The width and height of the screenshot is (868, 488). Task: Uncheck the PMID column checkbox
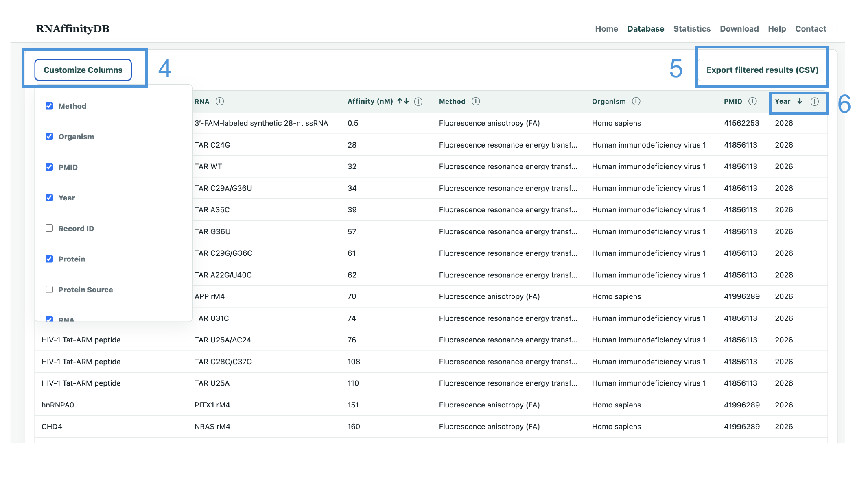click(49, 167)
